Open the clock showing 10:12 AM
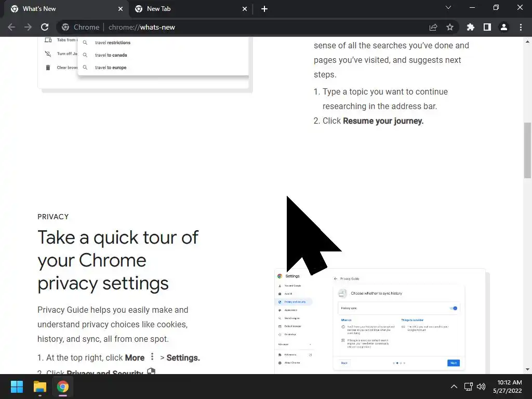532x399 pixels. 507,387
